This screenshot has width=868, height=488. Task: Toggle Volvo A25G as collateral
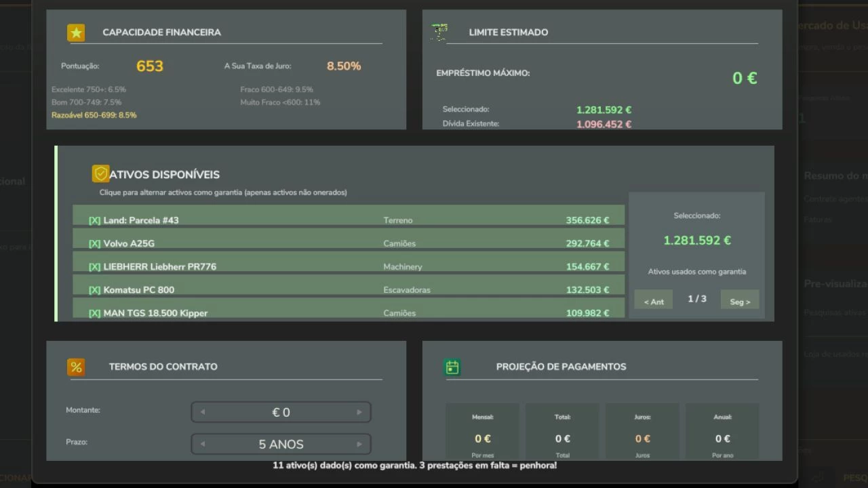349,239
